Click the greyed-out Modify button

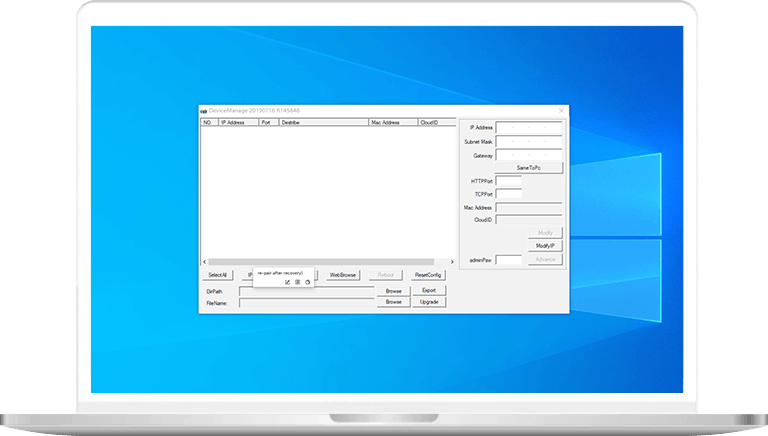pos(545,233)
